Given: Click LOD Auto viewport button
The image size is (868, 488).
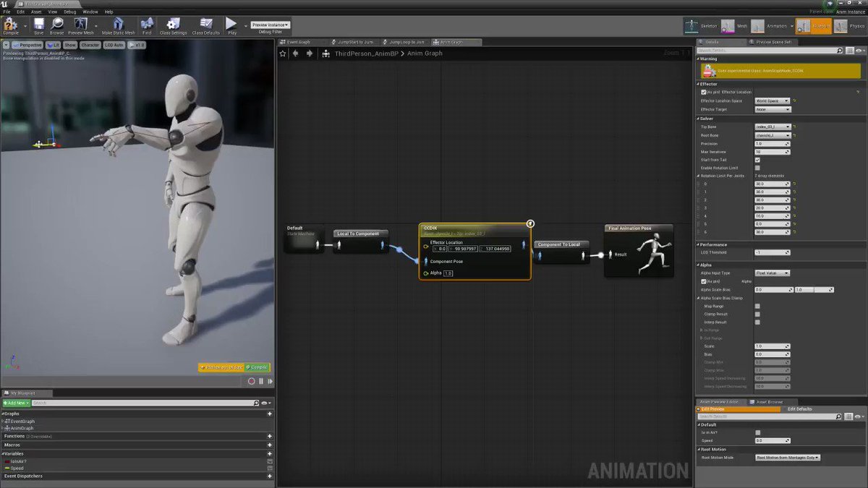Looking at the screenshot, I should [x=114, y=45].
